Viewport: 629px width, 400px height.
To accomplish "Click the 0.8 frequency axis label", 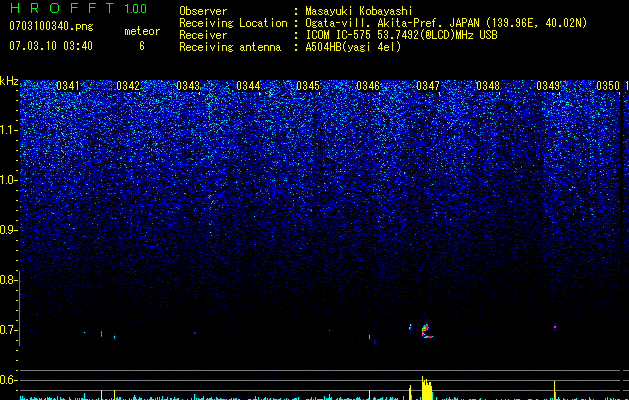I will coord(8,280).
